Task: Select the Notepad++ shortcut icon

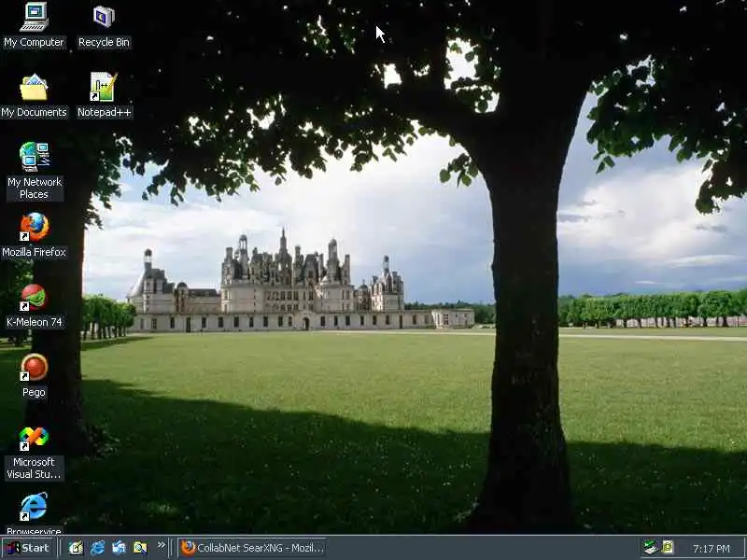Action: (x=104, y=87)
